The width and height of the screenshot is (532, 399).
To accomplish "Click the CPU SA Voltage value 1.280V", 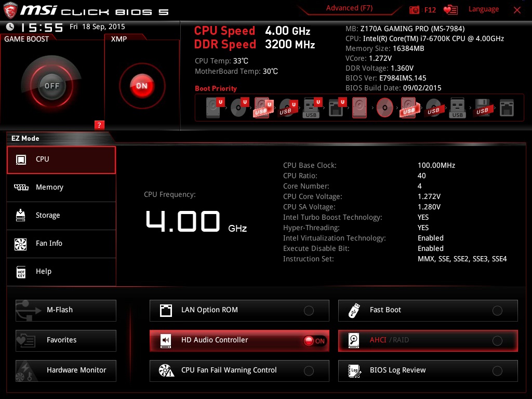I will (429, 207).
